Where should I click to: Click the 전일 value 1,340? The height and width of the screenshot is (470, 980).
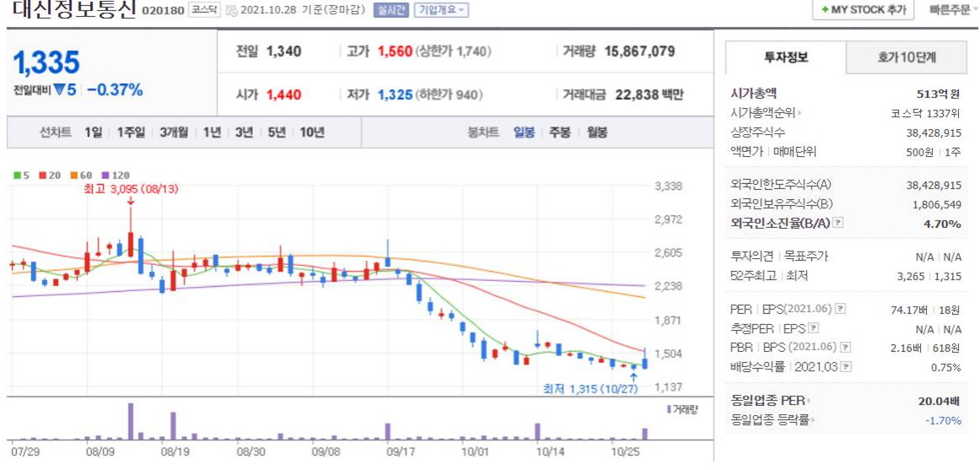[283, 51]
